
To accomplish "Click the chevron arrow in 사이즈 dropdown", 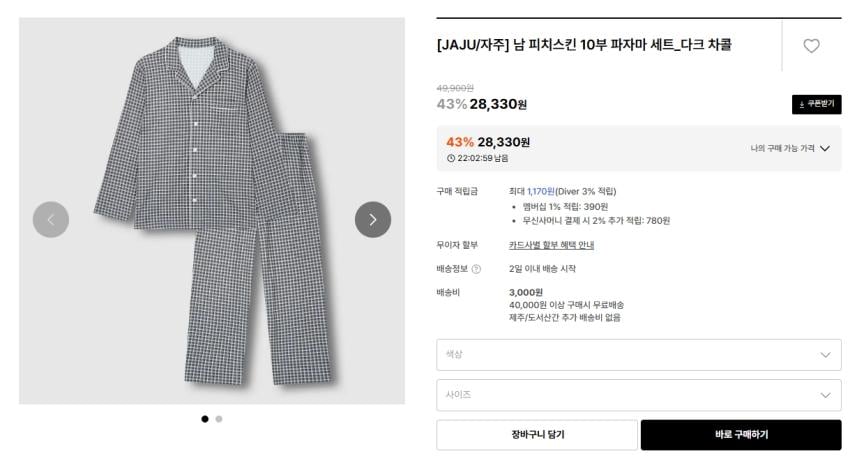I will point(825,396).
